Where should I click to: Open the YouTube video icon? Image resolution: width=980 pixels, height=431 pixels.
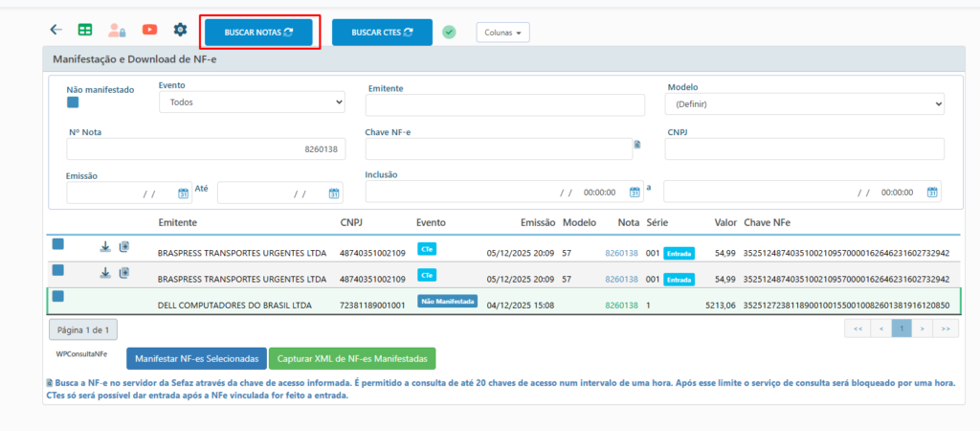pos(149,30)
